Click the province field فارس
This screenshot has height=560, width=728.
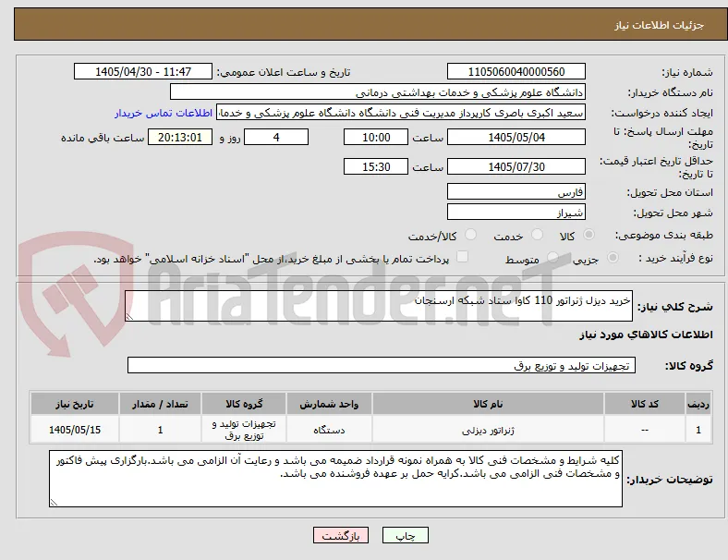click(516, 192)
